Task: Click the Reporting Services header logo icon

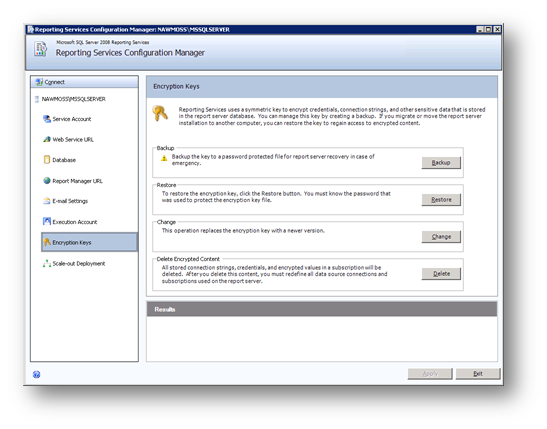Action: [x=40, y=49]
